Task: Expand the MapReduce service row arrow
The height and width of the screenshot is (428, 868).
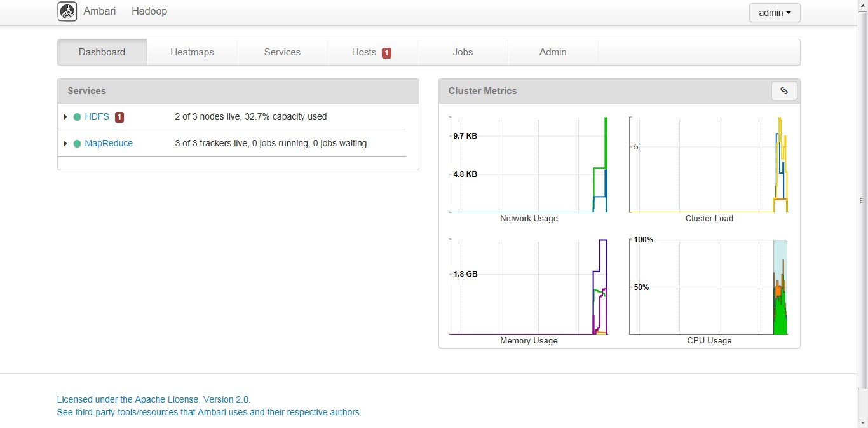Action: coord(65,144)
